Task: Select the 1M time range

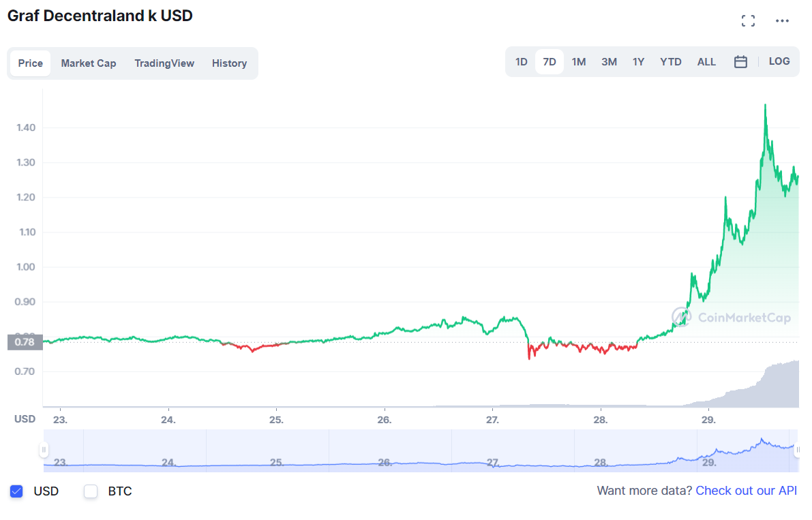Action: click(578, 62)
